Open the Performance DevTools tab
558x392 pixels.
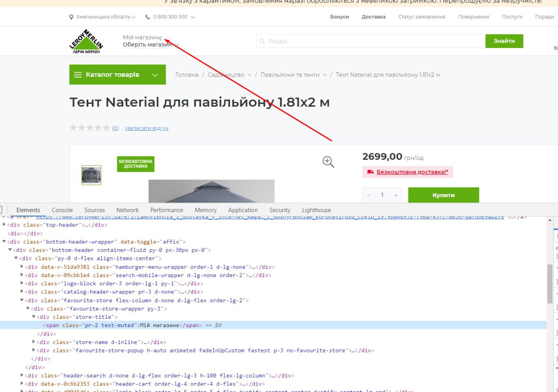167,210
